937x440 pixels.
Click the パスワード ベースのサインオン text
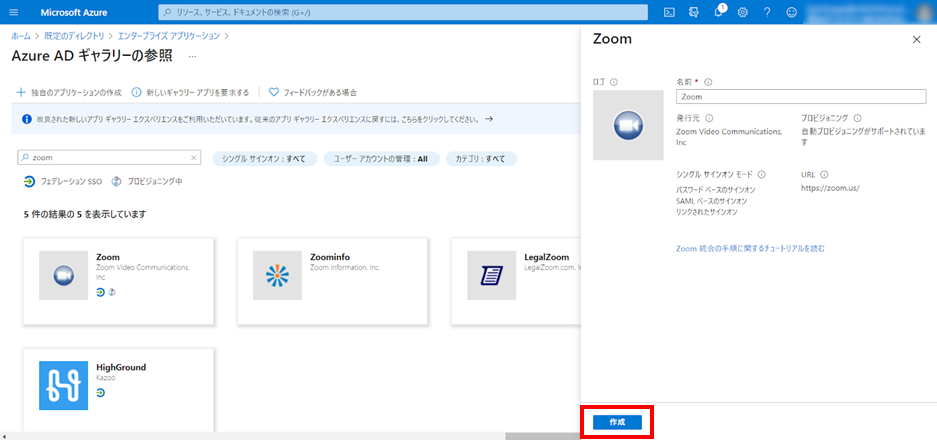tap(715, 190)
